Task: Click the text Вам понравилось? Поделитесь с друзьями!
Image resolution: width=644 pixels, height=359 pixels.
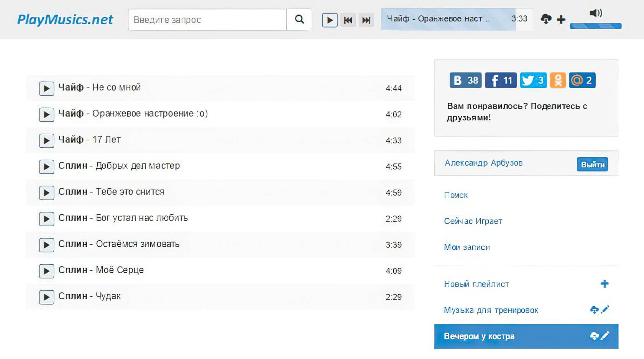Action: click(517, 112)
